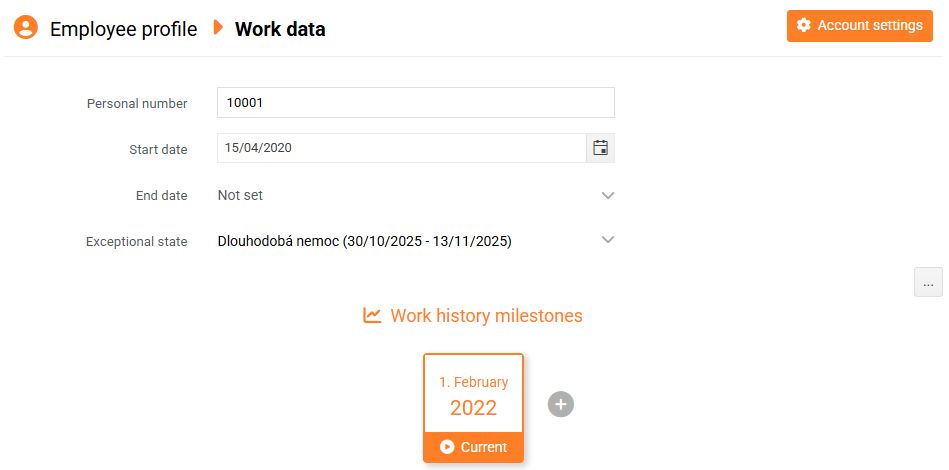The width and height of the screenshot is (949, 470).
Task: Expand the Exceptional state dropdown chevron
Action: pos(607,240)
